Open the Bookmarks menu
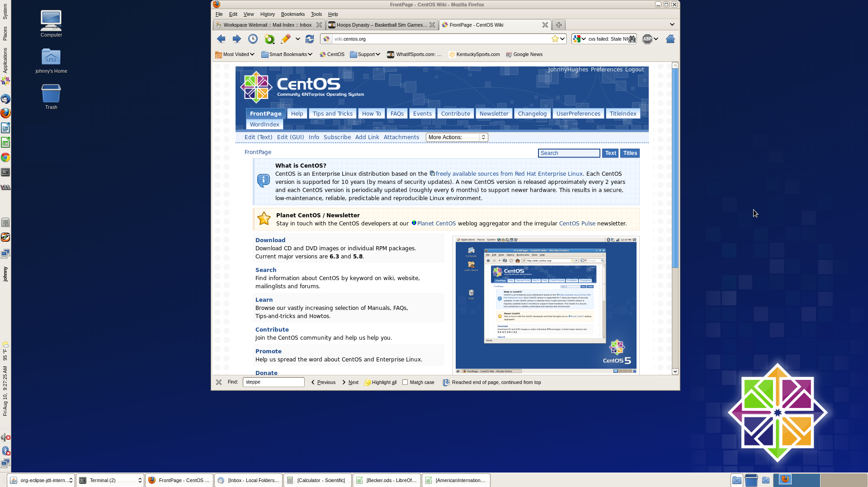 (293, 14)
